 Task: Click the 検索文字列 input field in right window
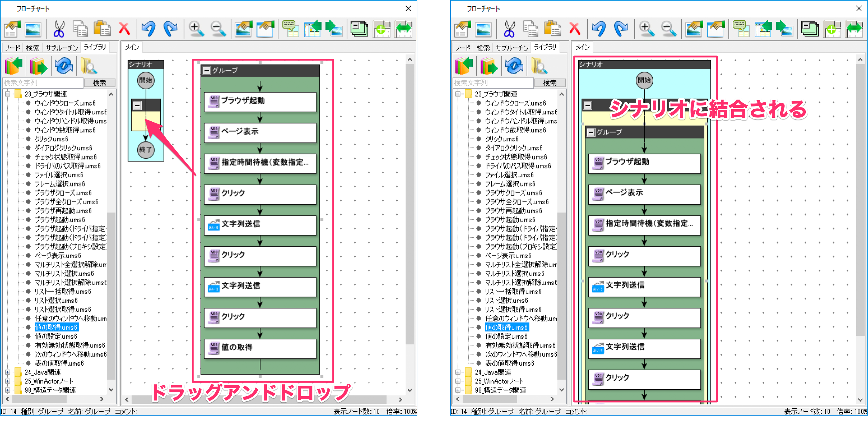[x=493, y=83]
